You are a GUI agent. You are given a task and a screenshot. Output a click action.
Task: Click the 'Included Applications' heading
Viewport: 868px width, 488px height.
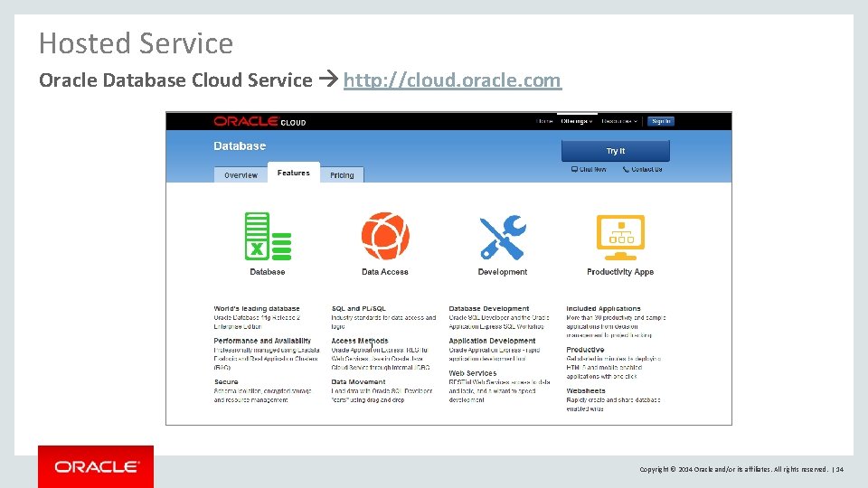[x=603, y=309]
